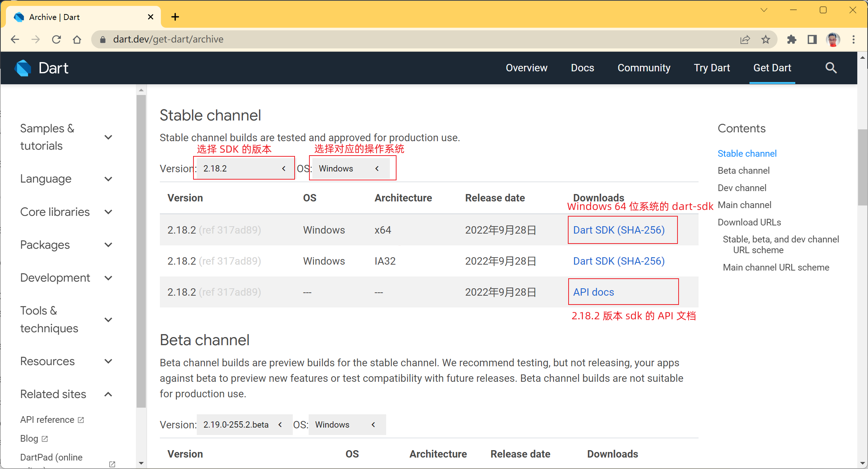Expand the Language sidebar section
This screenshot has width=868, height=469.
(x=108, y=179)
